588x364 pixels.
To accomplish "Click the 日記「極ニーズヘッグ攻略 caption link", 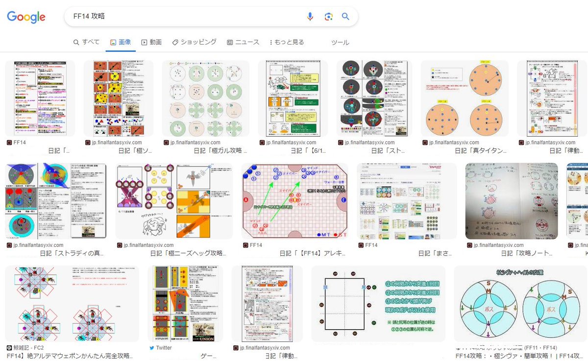I will tap(189, 253).
